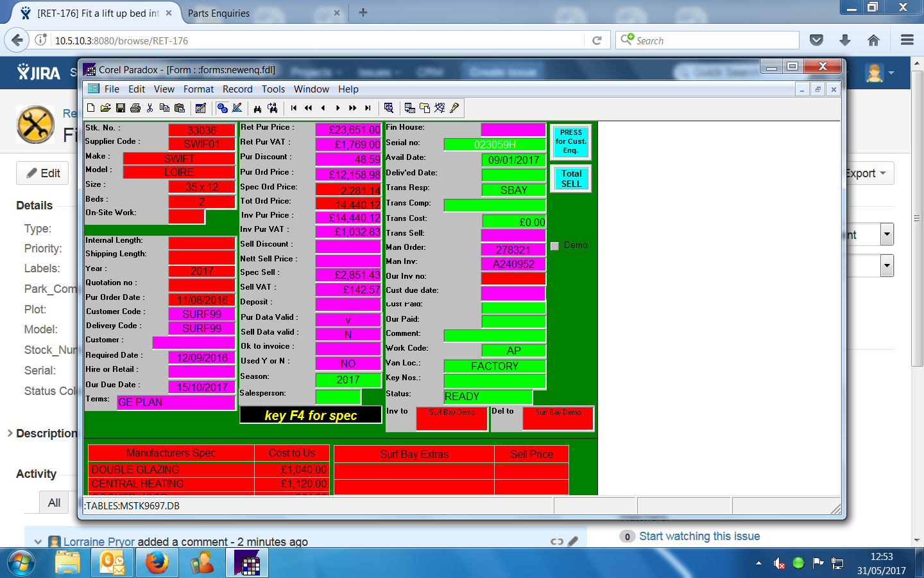The width and height of the screenshot is (924, 578).
Task: Open the Tools menu in Paradox
Action: [x=273, y=89]
